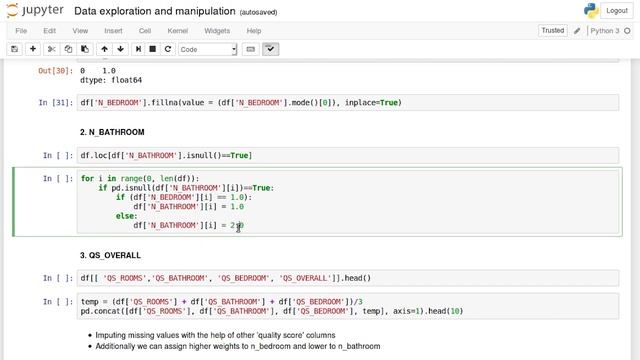This screenshot has height=360, width=640.
Task: Click the In [31] prompt label
Action: [x=56, y=102]
